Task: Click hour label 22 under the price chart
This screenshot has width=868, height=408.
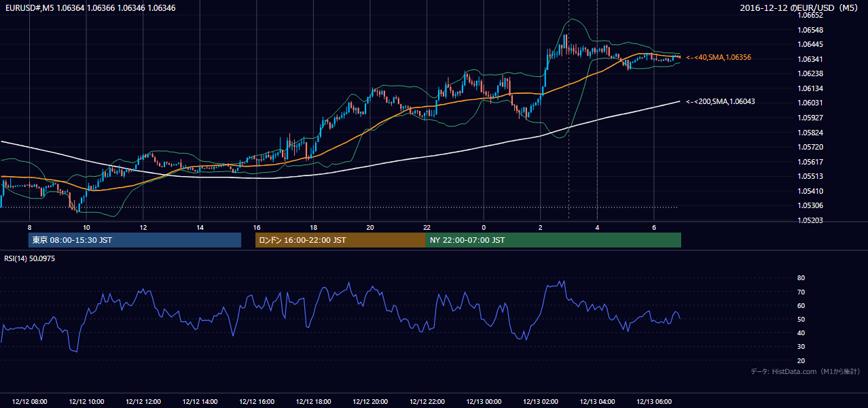Action: pos(427,227)
